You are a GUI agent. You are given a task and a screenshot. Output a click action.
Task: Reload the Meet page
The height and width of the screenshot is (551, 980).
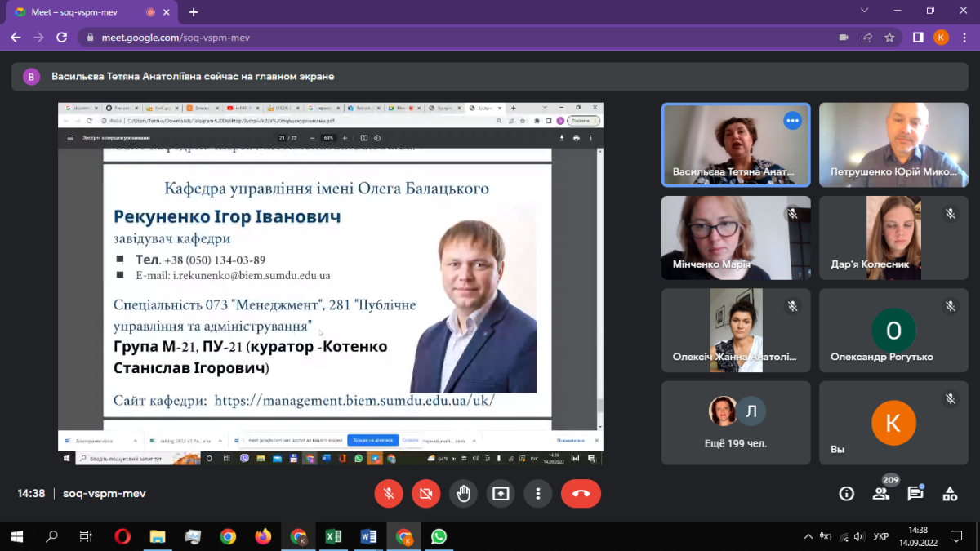click(x=61, y=38)
